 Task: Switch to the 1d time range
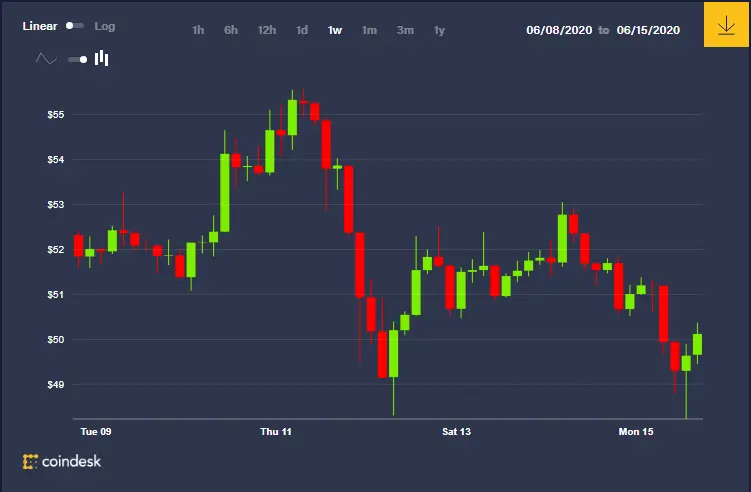[x=302, y=30]
